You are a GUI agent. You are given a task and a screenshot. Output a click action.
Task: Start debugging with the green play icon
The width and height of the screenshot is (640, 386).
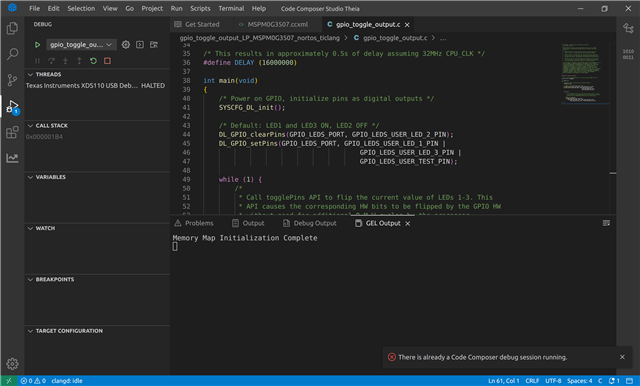point(37,44)
